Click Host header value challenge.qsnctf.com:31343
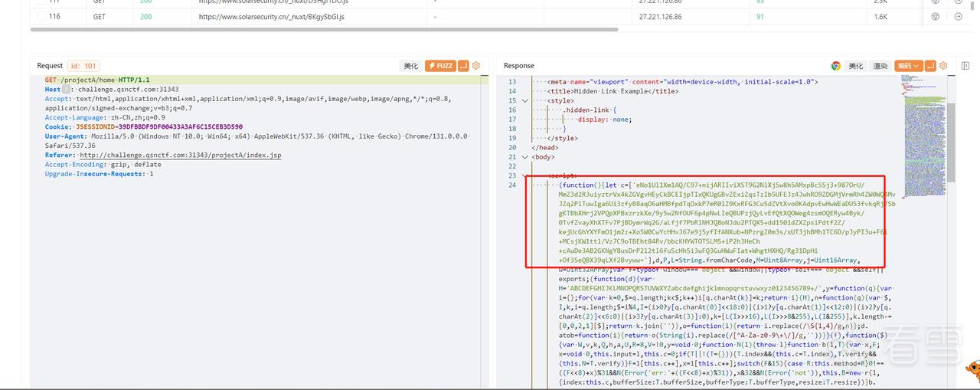The image size is (980, 390). [x=129, y=90]
